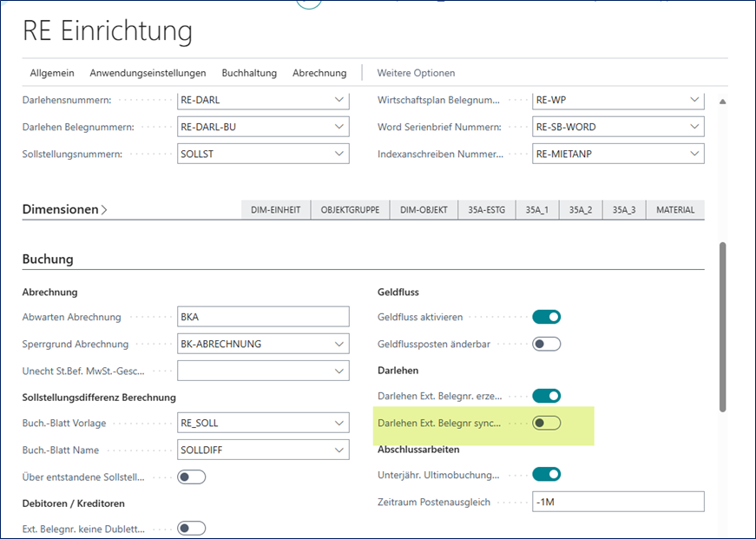The height and width of the screenshot is (539, 756).
Task: Toggle Unterjähr. Ultimobuchung switch
Action: (x=546, y=474)
